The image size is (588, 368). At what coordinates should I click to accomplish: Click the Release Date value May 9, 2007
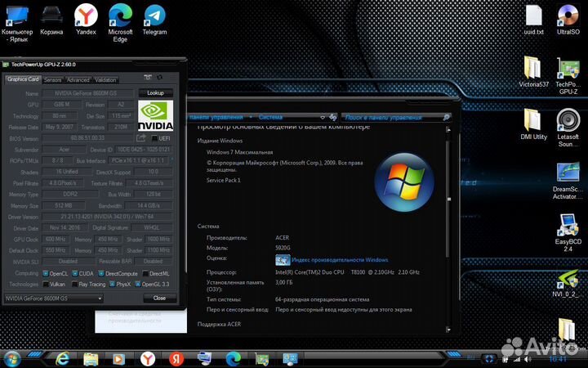click(60, 127)
